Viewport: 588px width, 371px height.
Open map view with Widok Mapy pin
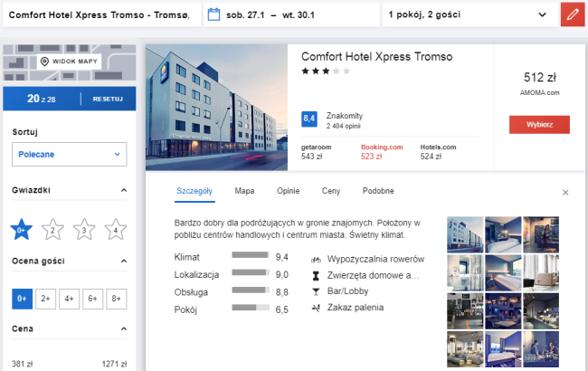pyautogui.click(x=69, y=62)
